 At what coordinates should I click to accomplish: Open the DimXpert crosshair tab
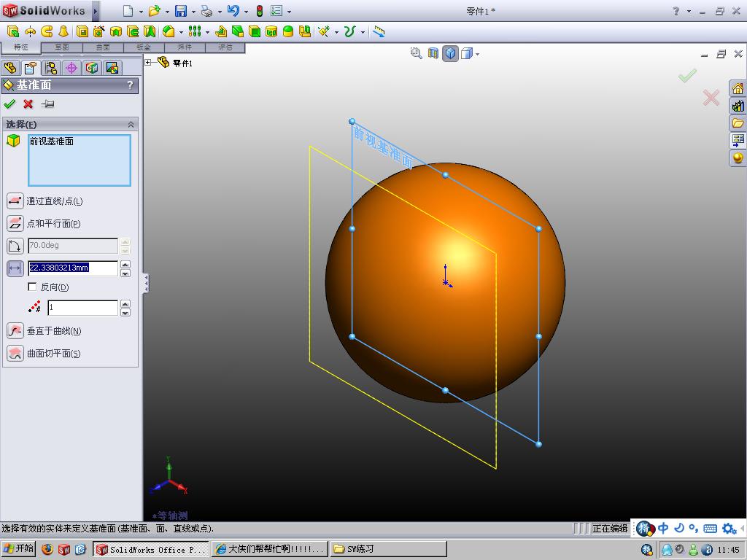71,68
